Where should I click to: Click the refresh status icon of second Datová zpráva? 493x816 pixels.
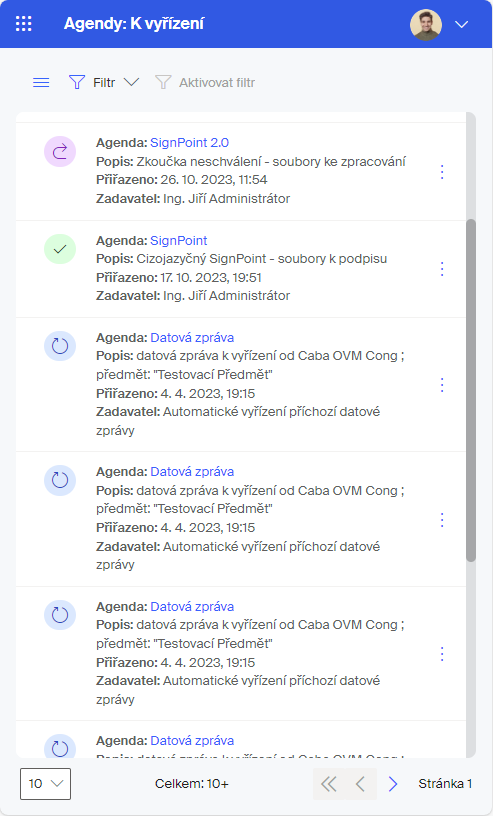60,480
